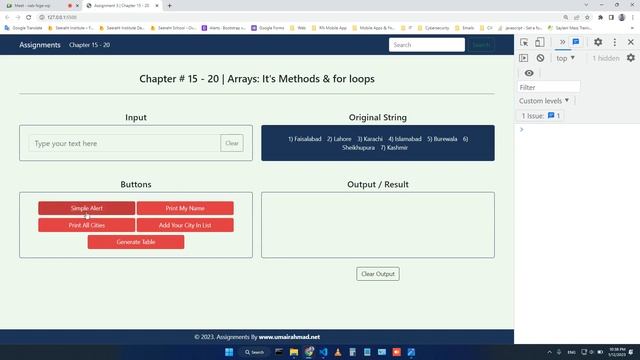Click the Print All Cities button
The height and width of the screenshot is (360, 640).
point(87,225)
